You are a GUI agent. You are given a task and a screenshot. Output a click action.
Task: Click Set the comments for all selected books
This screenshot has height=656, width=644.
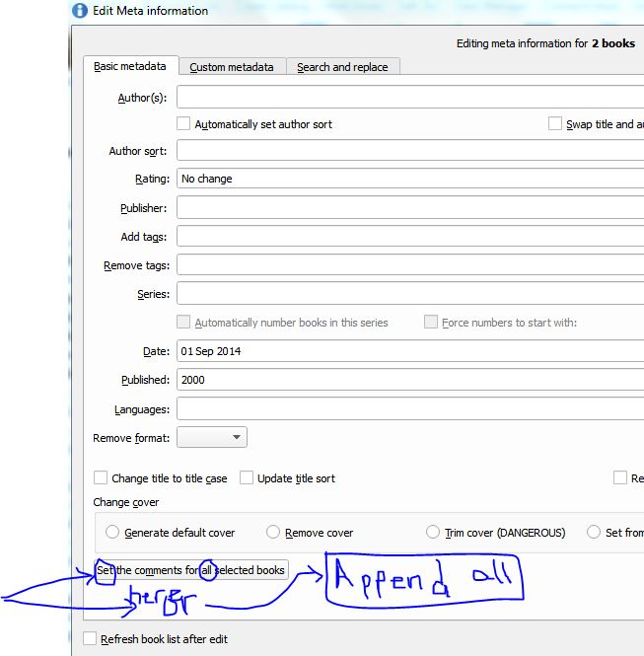(191, 570)
